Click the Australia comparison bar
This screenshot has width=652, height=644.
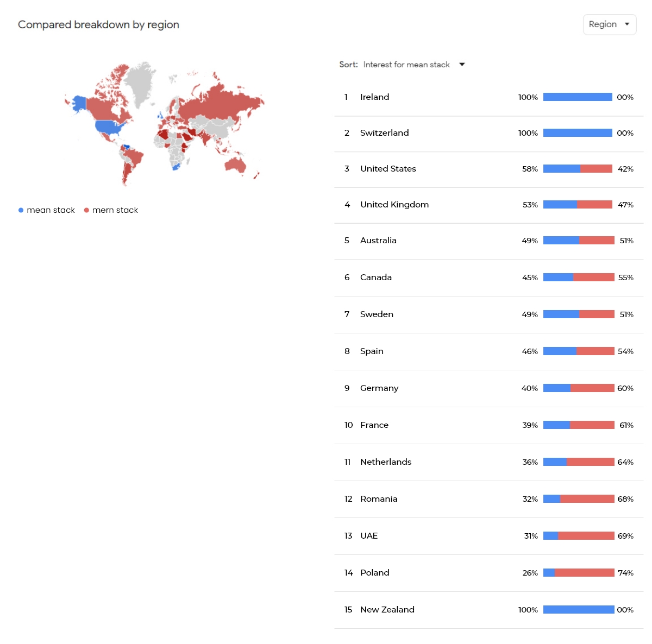[579, 241]
